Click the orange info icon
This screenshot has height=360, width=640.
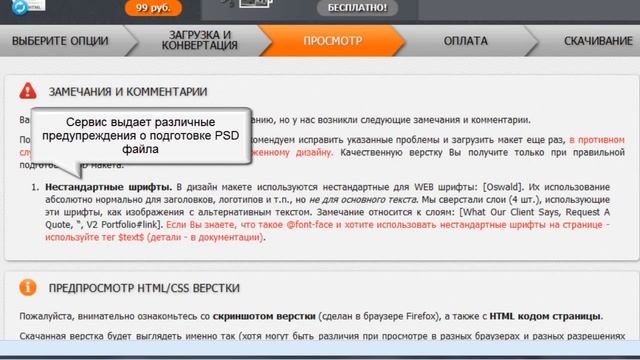pos(28,287)
